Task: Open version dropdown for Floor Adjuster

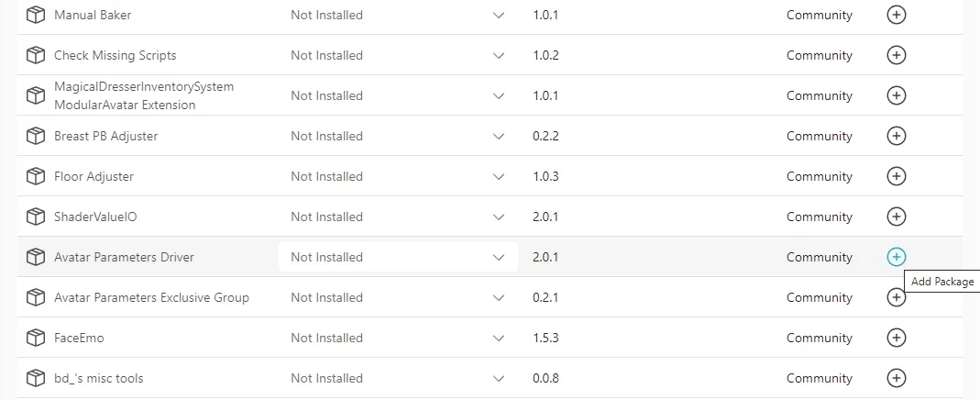Action: pyautogui.click(x=498, y=176)
